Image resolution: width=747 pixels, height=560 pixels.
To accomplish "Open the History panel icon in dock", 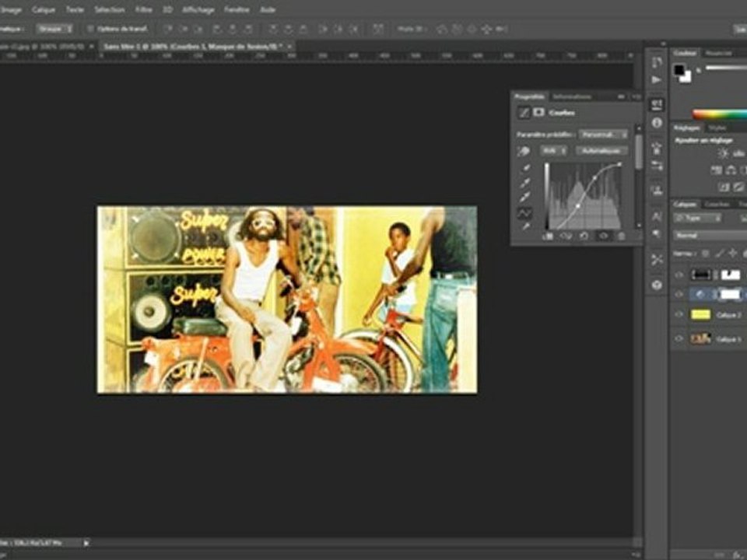I will click(x=657, y=61).
